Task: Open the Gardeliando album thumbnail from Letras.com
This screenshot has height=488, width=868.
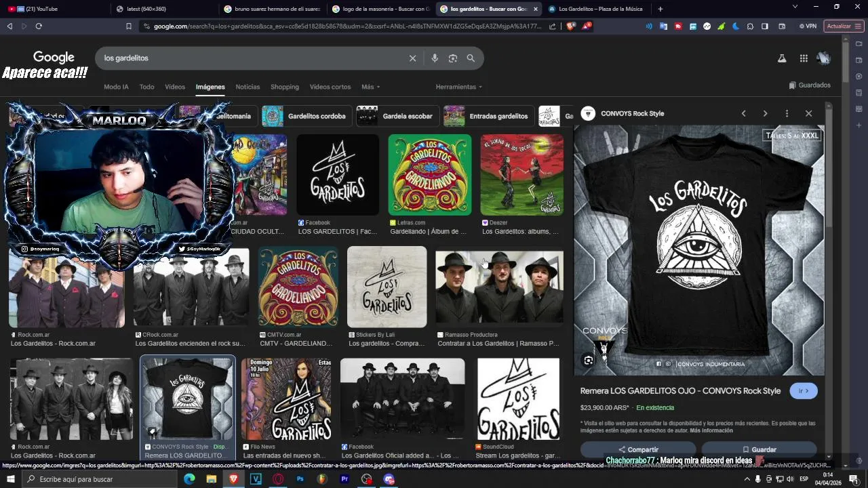Action: 429,175
